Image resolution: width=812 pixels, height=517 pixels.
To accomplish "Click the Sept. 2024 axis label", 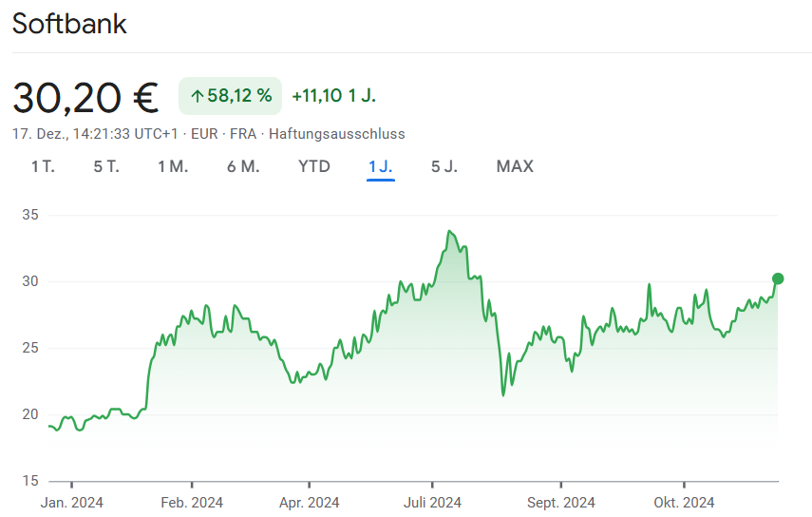I will click(x=561, y=503).
